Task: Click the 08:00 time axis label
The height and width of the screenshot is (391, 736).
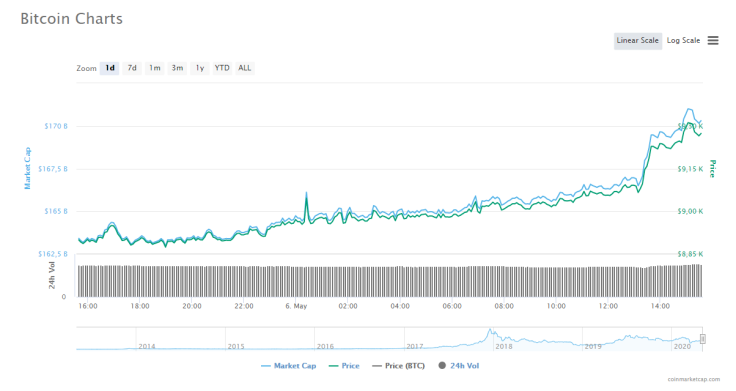Action: (504, 306)
